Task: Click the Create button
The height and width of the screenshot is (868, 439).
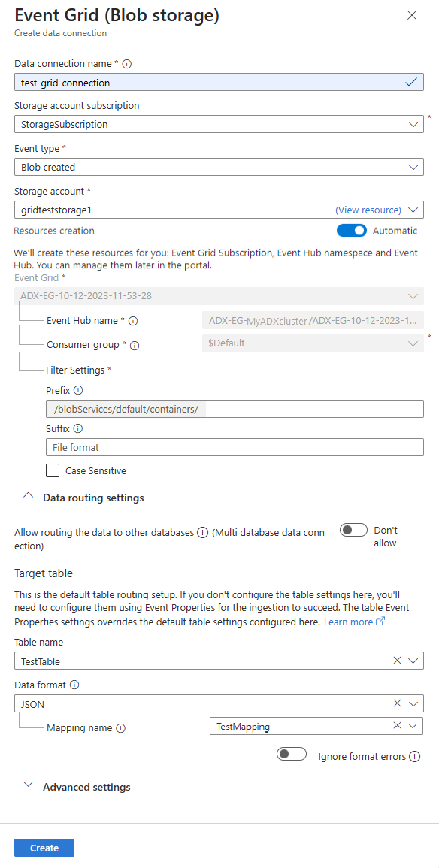Action: [x=44, y=848]
